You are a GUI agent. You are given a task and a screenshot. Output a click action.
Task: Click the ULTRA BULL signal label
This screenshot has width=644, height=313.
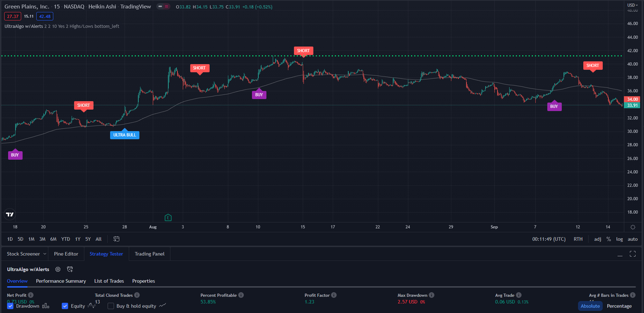tap(125, 135)
